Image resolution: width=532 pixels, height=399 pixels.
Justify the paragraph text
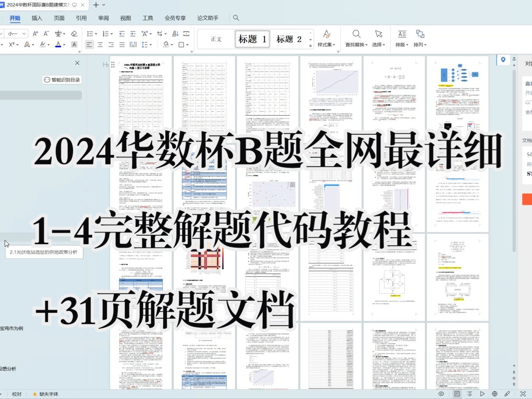pyautogui.click(x=122, y=44)
